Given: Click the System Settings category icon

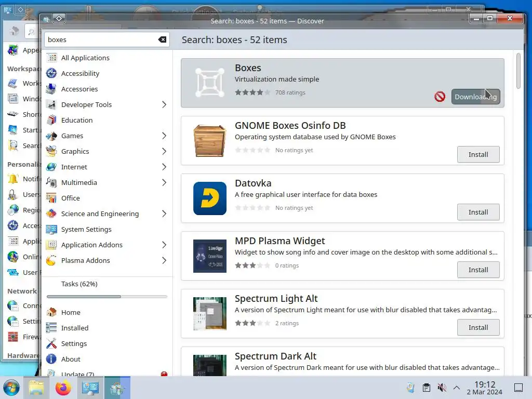Looking at the screenshot, I should (x=51, y=229).
